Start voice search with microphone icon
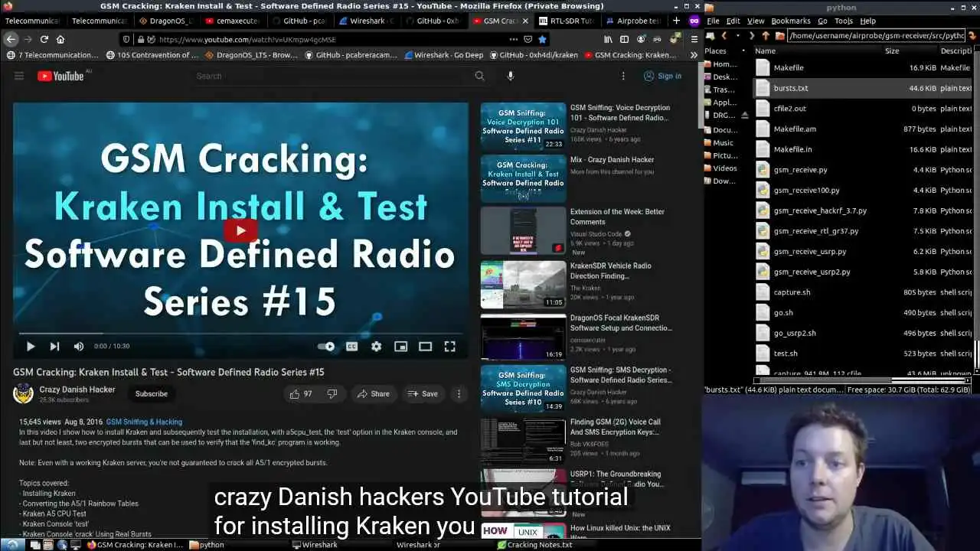Screen dimensions: 980x551 click(511, 76)
